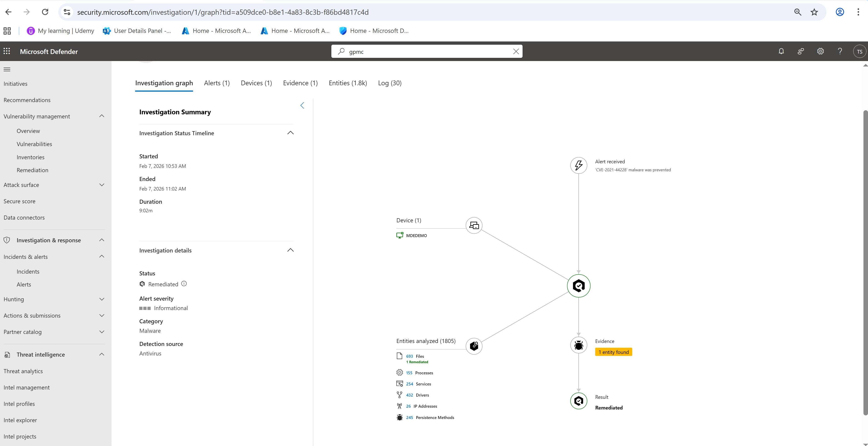Switch to the Log (30) tab
This screenshot has width=868, height=446.
(389, 83)
